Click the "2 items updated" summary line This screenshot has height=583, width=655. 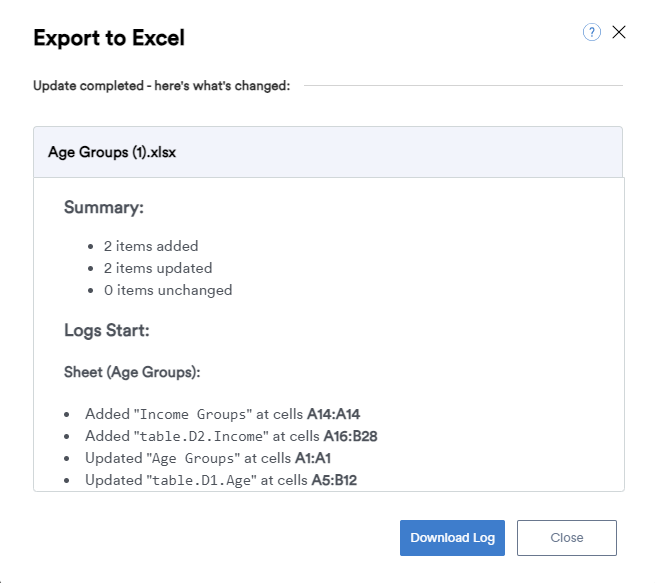click(158, 268)
